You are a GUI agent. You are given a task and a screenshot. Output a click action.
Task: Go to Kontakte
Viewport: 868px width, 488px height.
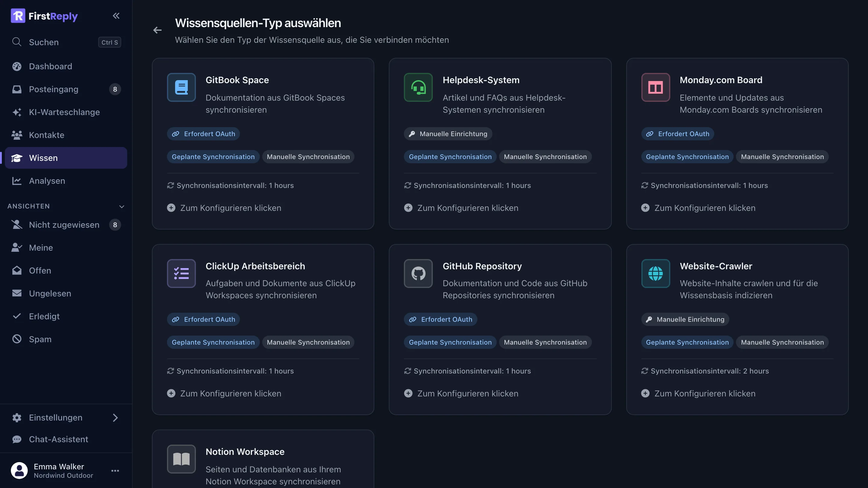click(x=66, y=135)
